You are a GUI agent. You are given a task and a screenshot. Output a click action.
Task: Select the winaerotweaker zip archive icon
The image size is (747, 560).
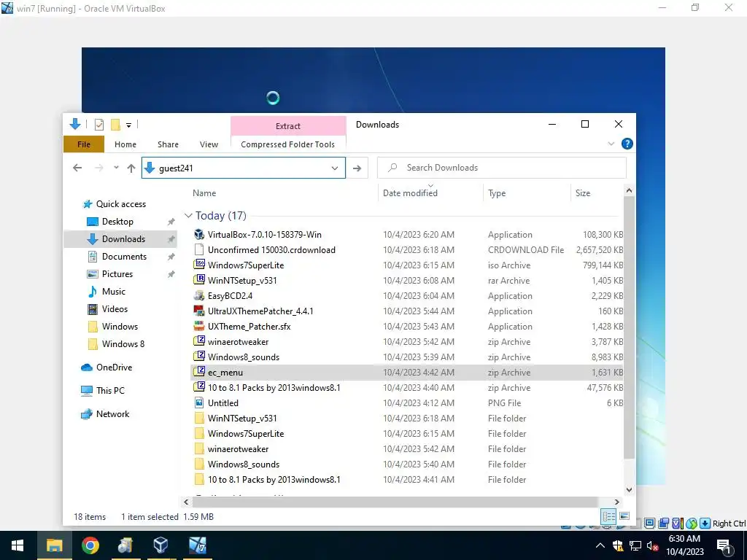click(199, 341)
